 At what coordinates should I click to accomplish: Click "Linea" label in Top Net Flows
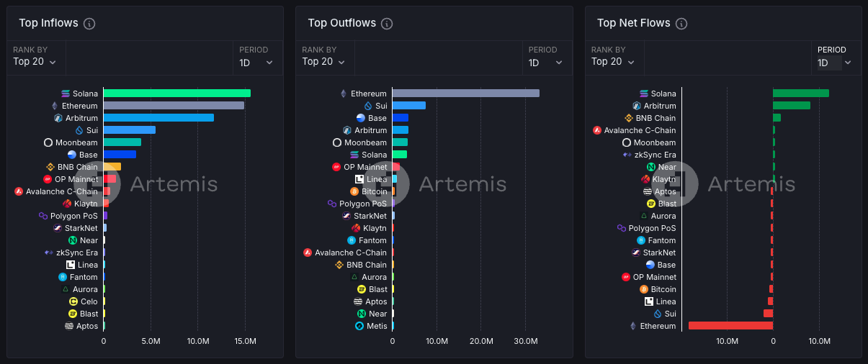click(666, 301)
